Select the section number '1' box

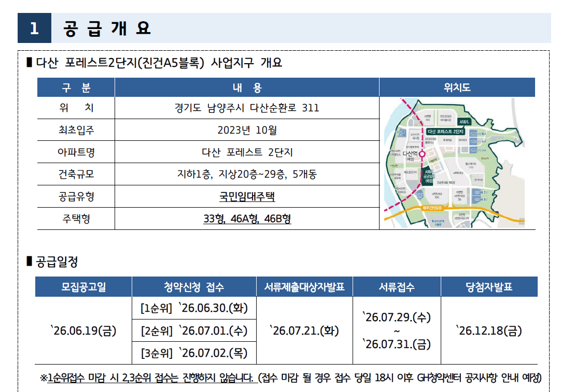coord(34,28)
